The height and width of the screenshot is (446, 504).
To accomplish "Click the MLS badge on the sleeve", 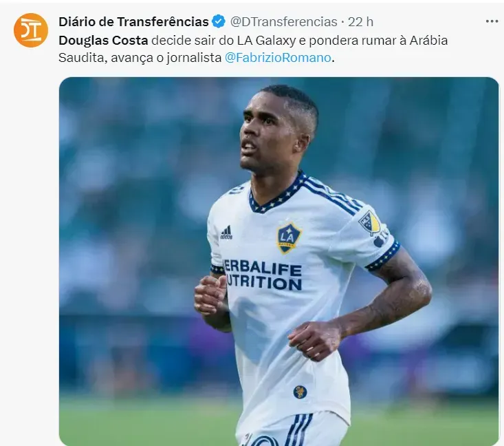I will click(370, 222).
